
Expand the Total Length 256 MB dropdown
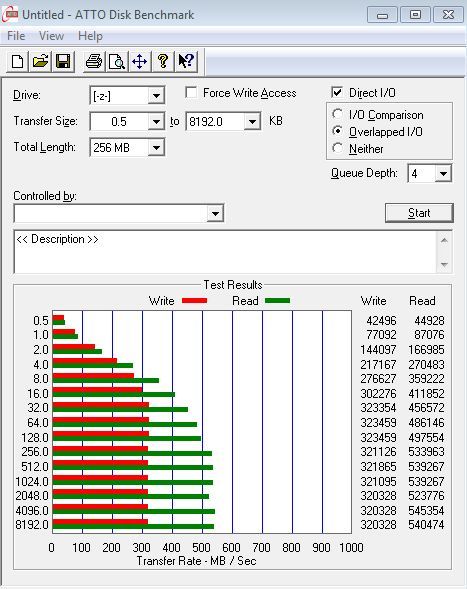click(x=156, y=148)
